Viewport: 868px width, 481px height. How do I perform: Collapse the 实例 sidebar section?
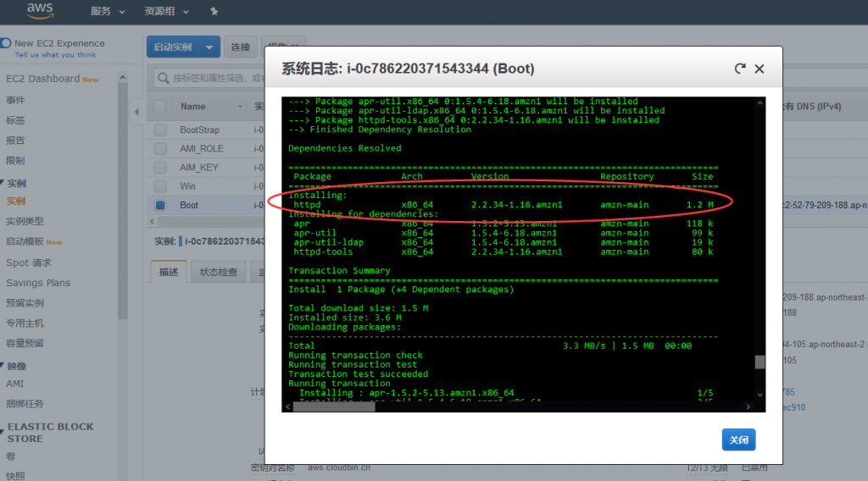tap(3, 182)
